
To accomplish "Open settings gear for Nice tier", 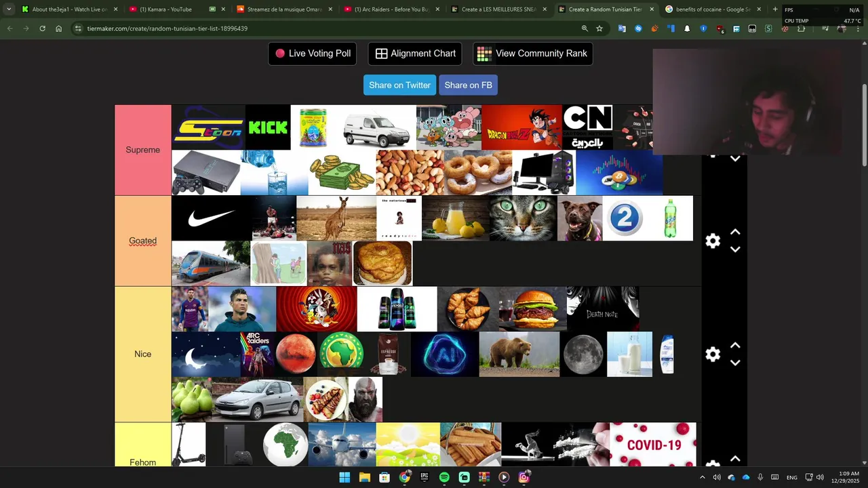I will 713,354.
